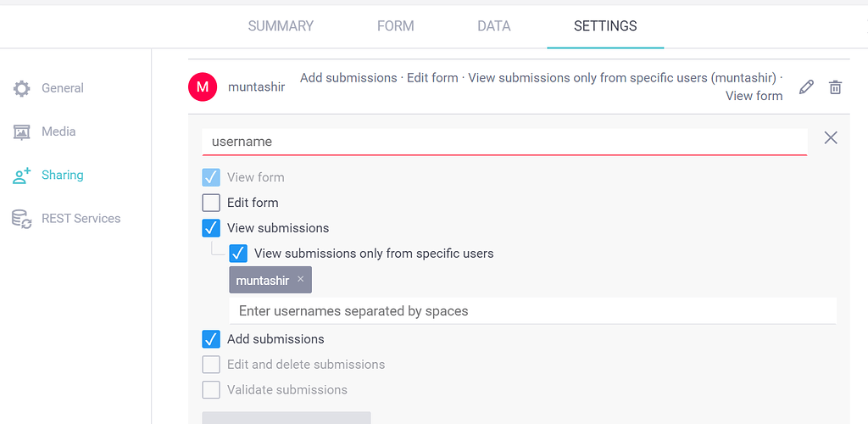
Task: Close the new user permissions form
Action: 831,138
